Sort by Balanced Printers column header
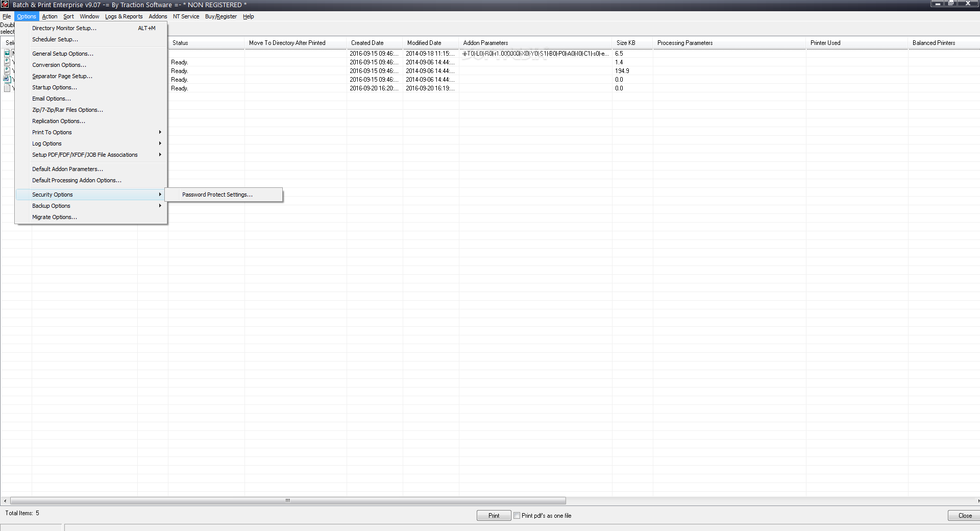Screen dimensions: 980x531 click(944, 43)
